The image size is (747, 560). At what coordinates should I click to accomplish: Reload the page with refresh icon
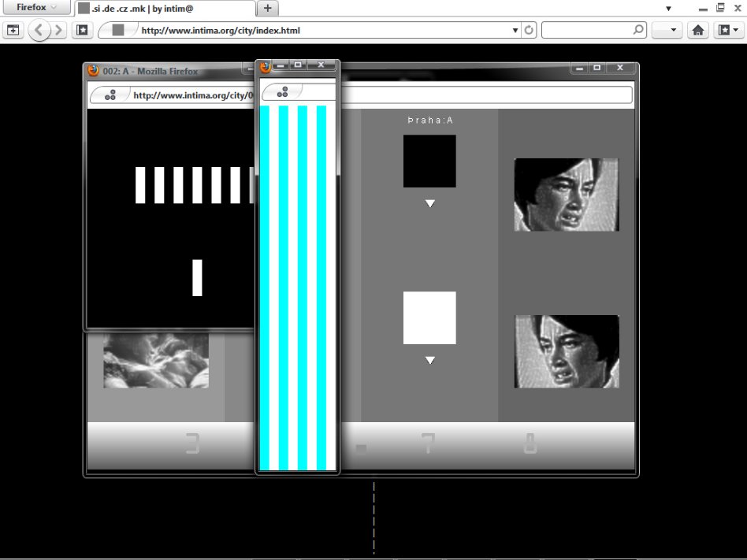[x=529, y=31]
